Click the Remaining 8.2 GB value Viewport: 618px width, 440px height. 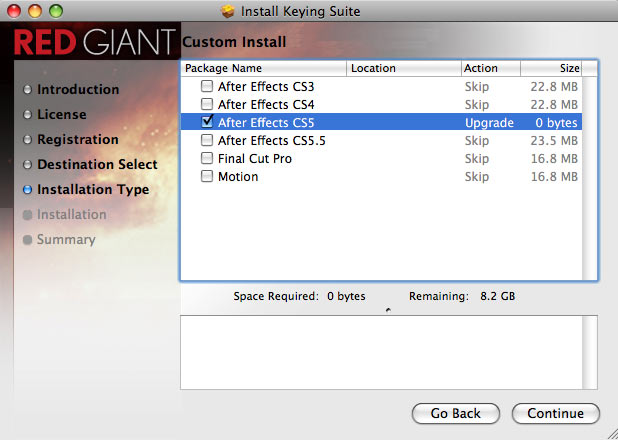[497, 296]
